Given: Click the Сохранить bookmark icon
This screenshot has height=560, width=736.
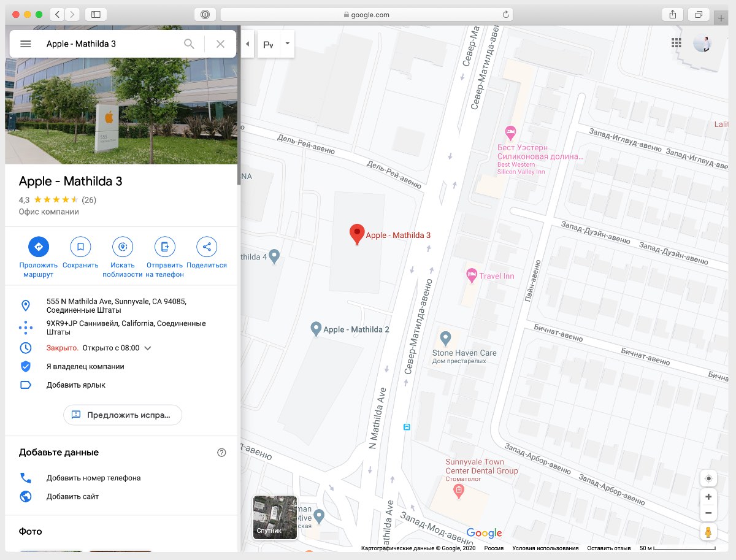Looking at the screenshot, I should [x=80, y=247].
